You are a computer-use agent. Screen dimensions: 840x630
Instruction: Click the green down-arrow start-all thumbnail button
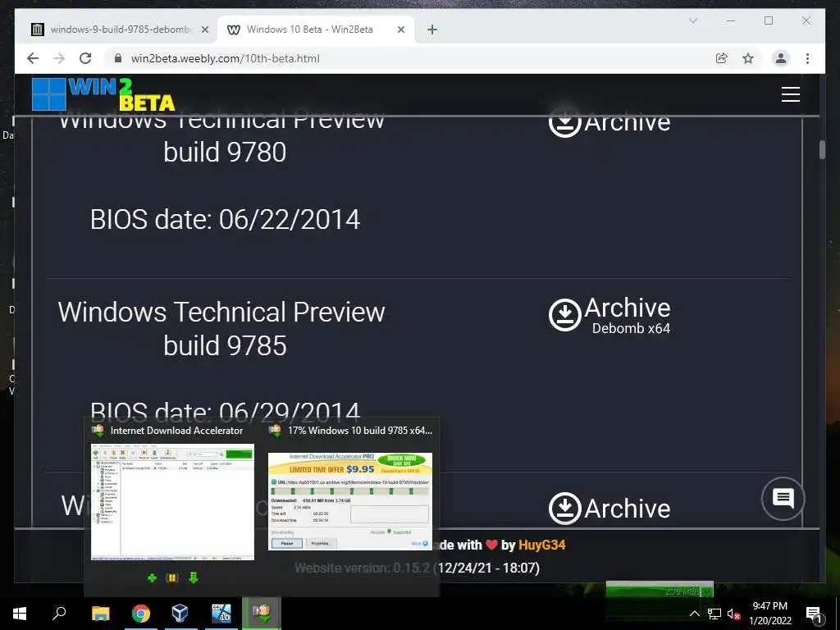[x=194, y=578]
